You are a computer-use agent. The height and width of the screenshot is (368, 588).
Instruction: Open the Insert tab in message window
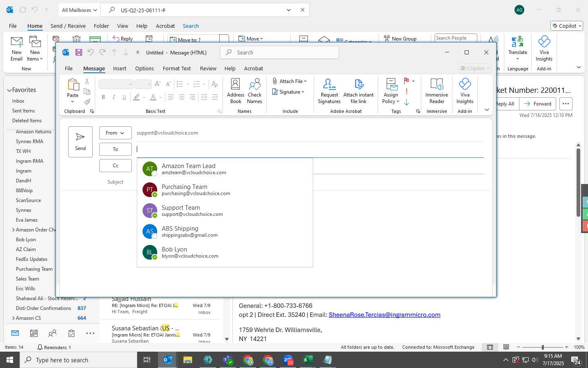[x=120, y=68]
